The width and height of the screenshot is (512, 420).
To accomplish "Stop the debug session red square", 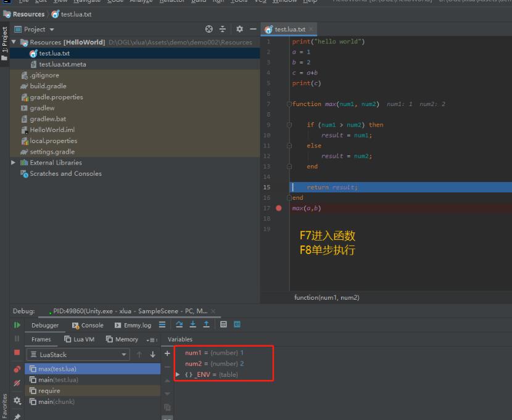I will pyautogui.click(x=17, y=352).
